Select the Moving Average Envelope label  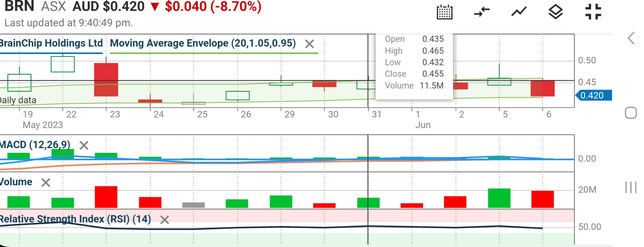click(x=203, y=43)
